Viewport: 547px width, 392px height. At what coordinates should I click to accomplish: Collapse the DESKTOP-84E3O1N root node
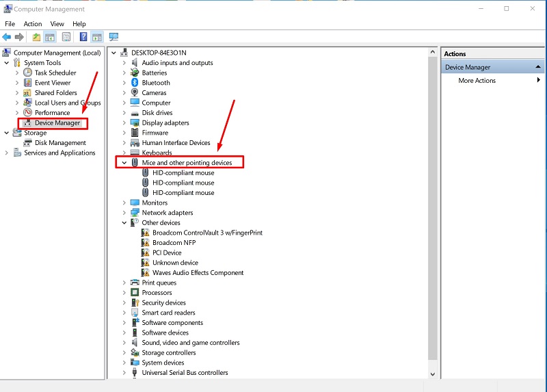click(x=114, y=53)
